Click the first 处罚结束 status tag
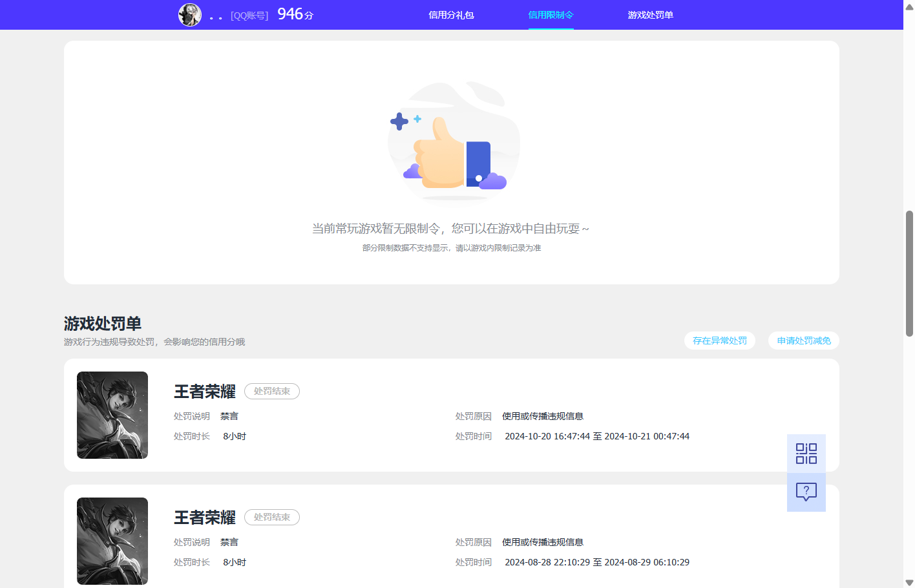The image size is (915, 588). coord(271,391)
